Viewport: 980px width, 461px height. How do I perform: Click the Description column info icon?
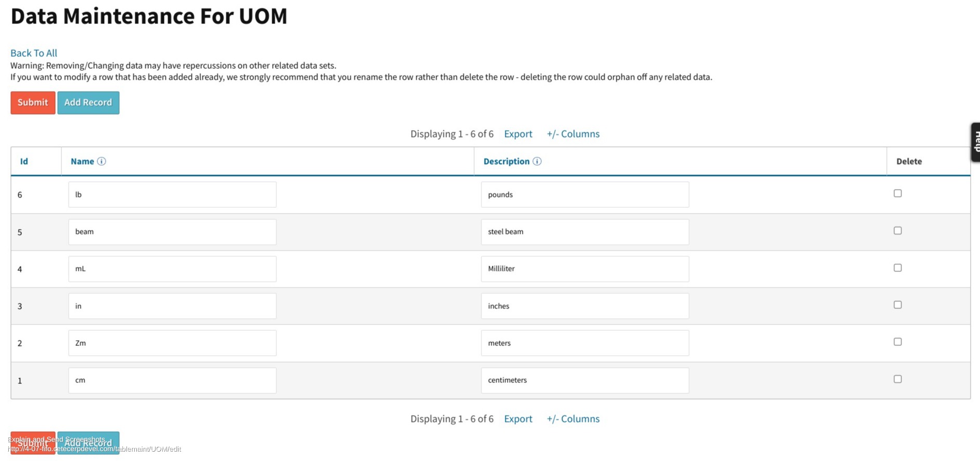pyautogui.click(x=537, y=161)
